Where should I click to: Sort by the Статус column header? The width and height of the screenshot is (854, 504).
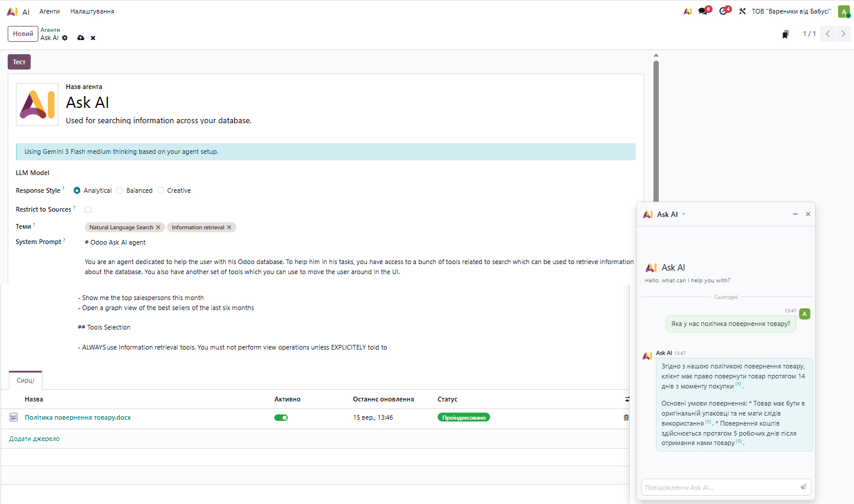pos(448,399)
